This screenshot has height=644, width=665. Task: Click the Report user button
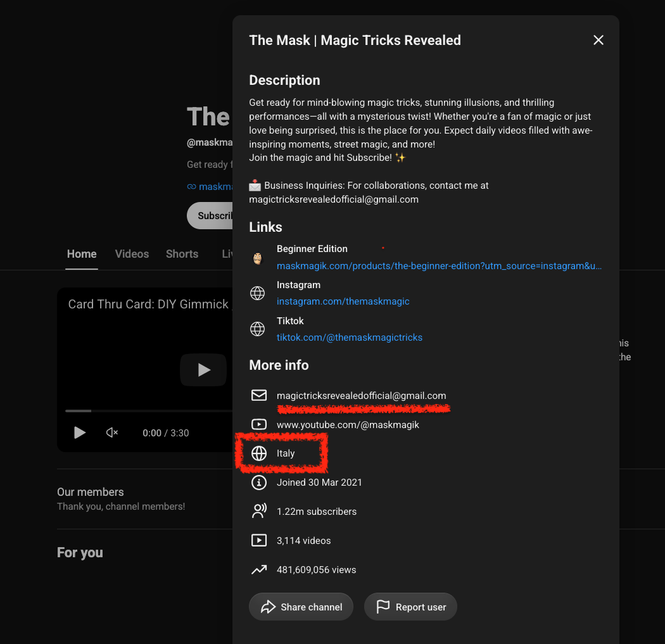coord(410,607)
